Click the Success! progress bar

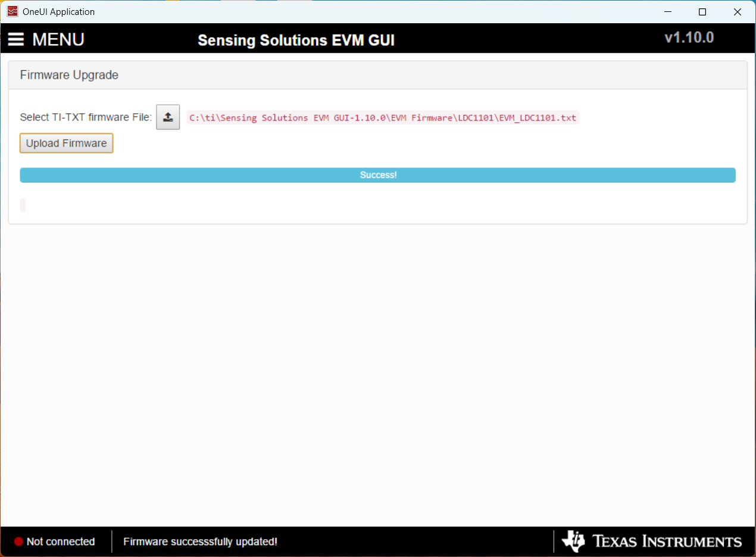click(x=377, y=175)
